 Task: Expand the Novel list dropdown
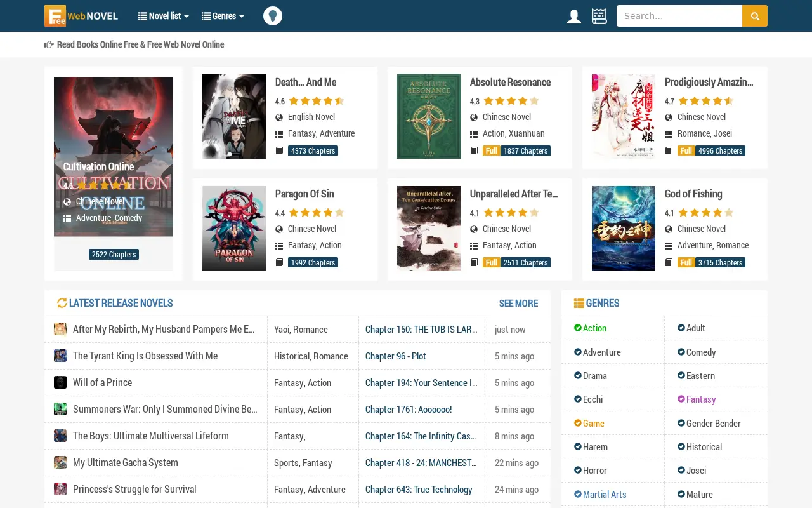coord(164,16)
